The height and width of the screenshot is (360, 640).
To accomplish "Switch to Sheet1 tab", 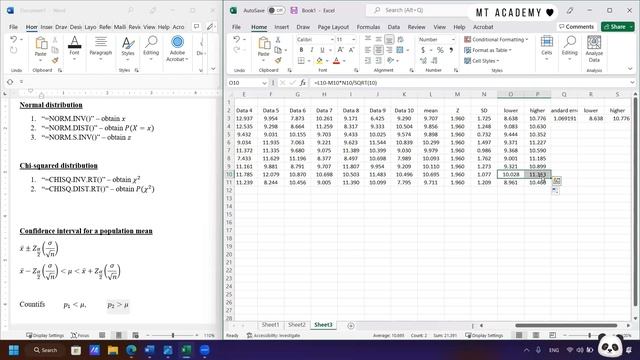I will [x=270, y=324].
